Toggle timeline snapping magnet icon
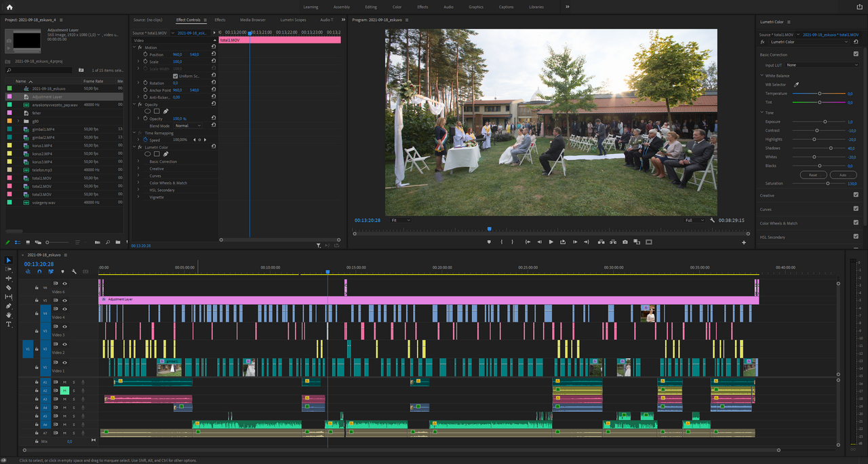This screenshot has width=868, height=464. click(39, 271)
